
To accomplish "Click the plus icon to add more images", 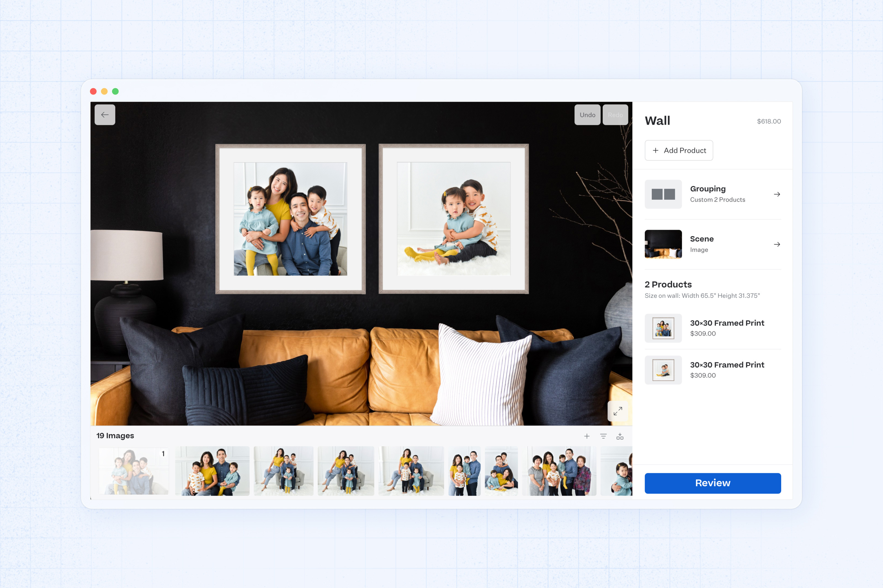I will [587, 436].
